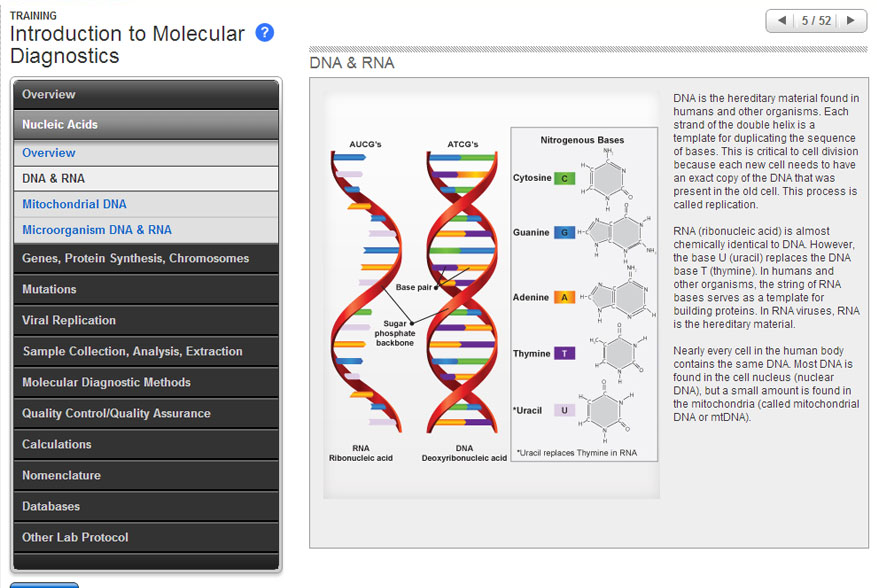This screenshot has height=588, width=877.
Task: Click the green Cytosine C base icon
Action: click(565, 178)
